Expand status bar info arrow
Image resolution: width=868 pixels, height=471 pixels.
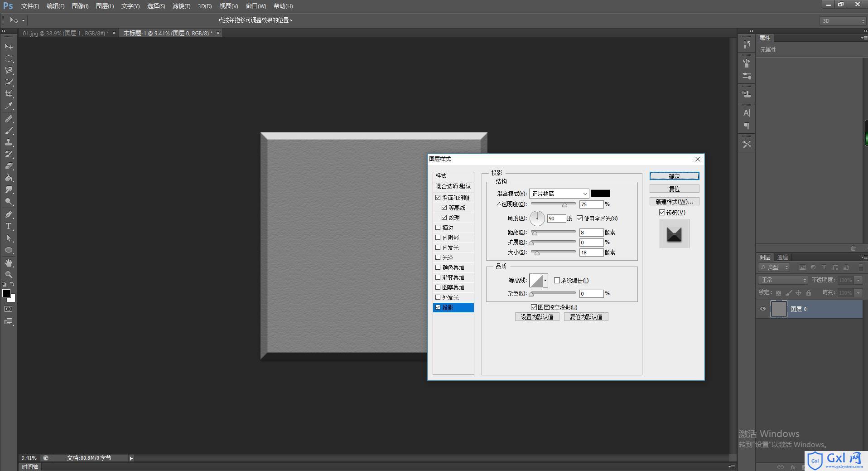[131, 458]
